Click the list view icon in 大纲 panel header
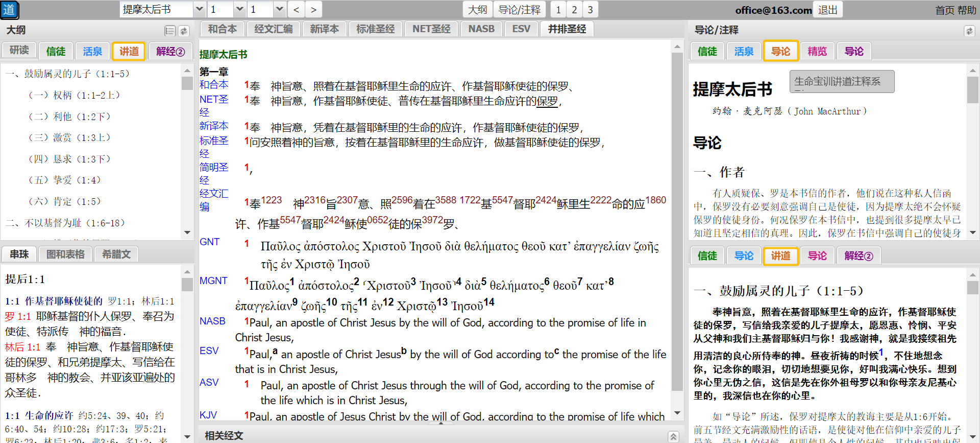 (x=170, y=31)
